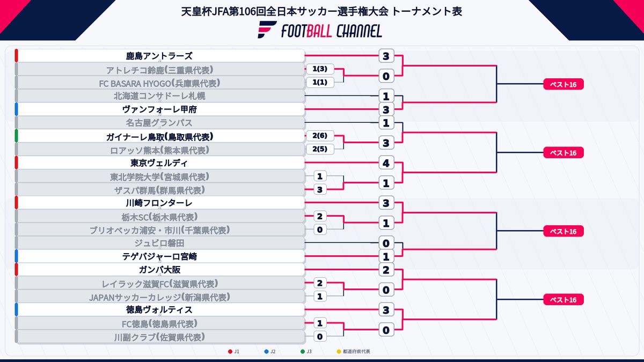Open the 鹿島アントラーズ team row
Viewport: 644px width, 362px height.
[159, 56]
